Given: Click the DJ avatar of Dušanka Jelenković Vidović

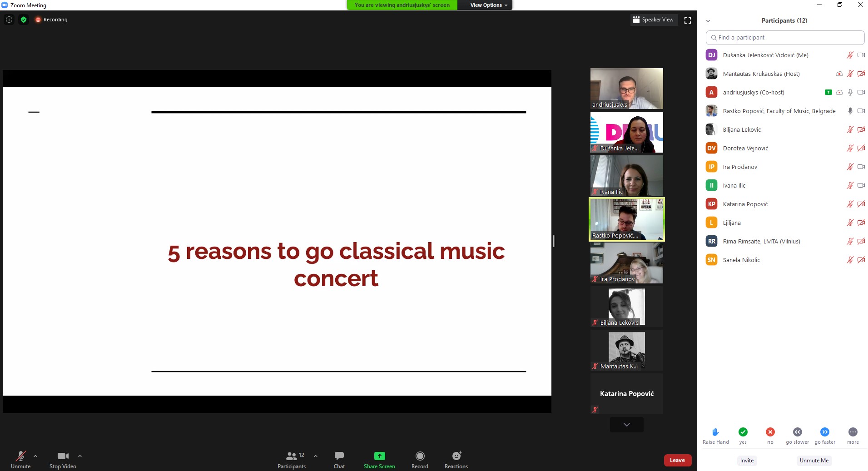Looking at the screenshot, I should click(711, 55).
